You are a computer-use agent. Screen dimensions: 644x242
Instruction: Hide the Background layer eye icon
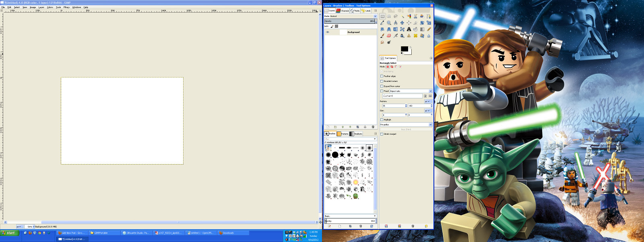(327, 32)
